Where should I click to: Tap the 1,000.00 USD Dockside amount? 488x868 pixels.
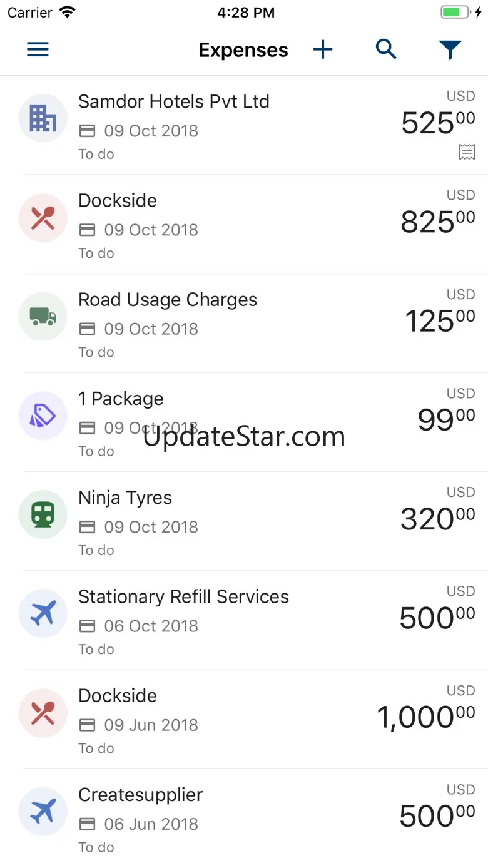click(425, 717)
